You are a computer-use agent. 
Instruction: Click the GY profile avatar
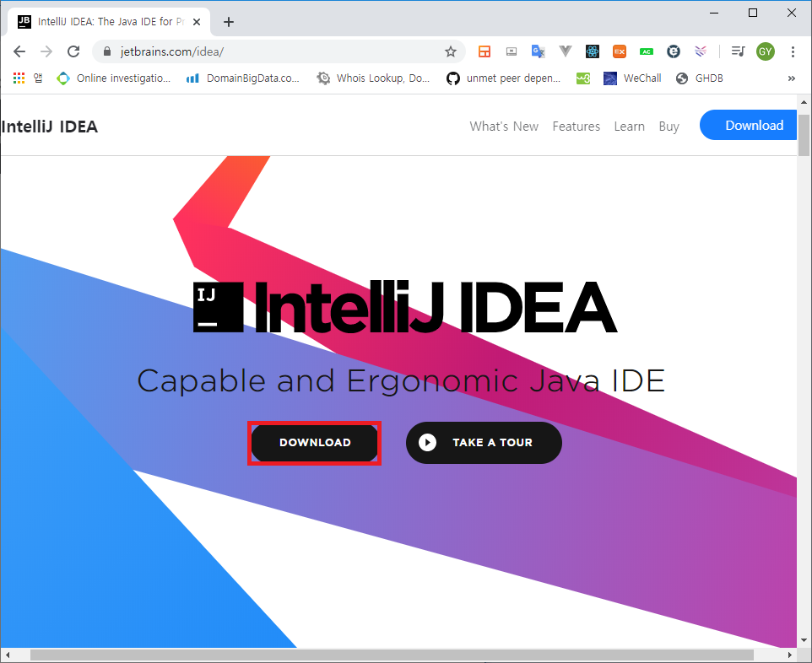(766, 51)
